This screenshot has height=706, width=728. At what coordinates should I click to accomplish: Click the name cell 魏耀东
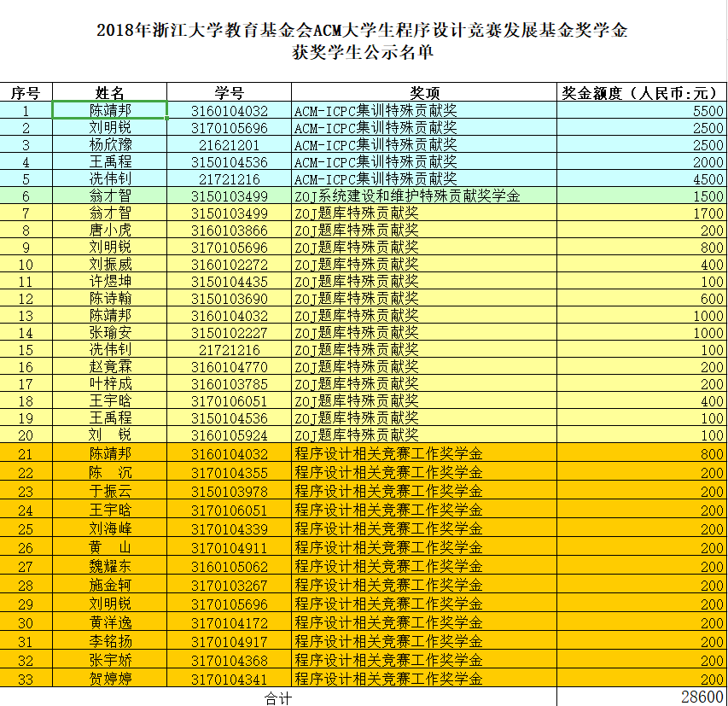[109, 567]
